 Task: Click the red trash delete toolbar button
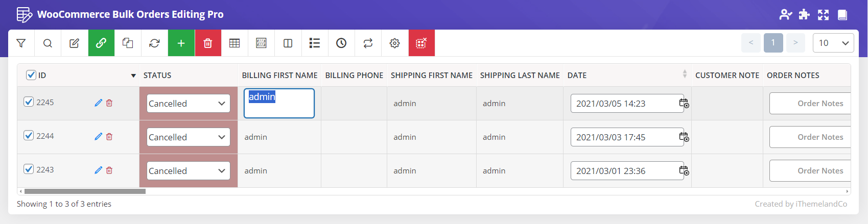208,43
